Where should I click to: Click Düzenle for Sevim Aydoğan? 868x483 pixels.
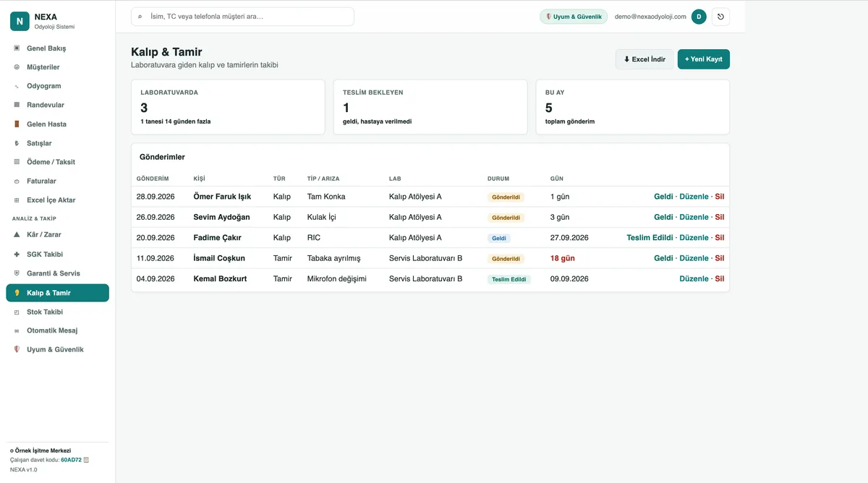(x=694, y=217)
